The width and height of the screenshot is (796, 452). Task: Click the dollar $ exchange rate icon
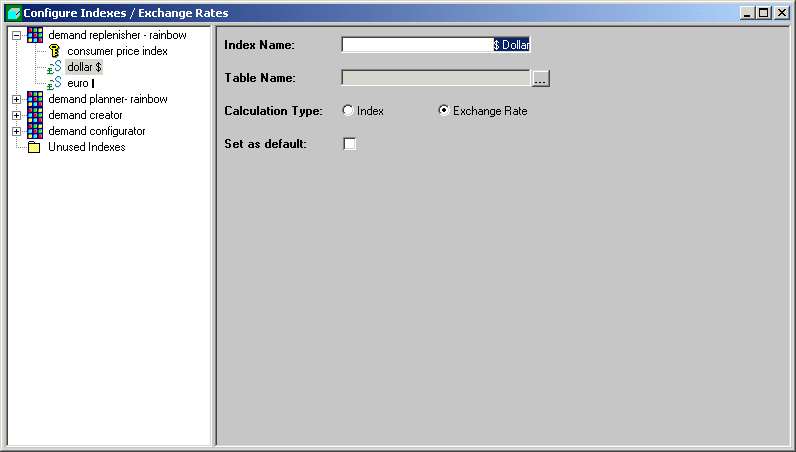click(x=54, y=67)
